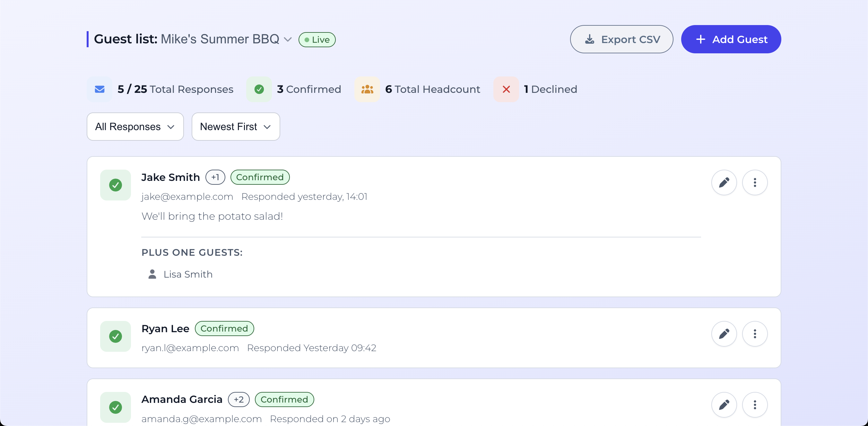The width and height of the screenshot is (868, 426).
Task: Click the Total Headcount people icon
Action: point(367,89)
